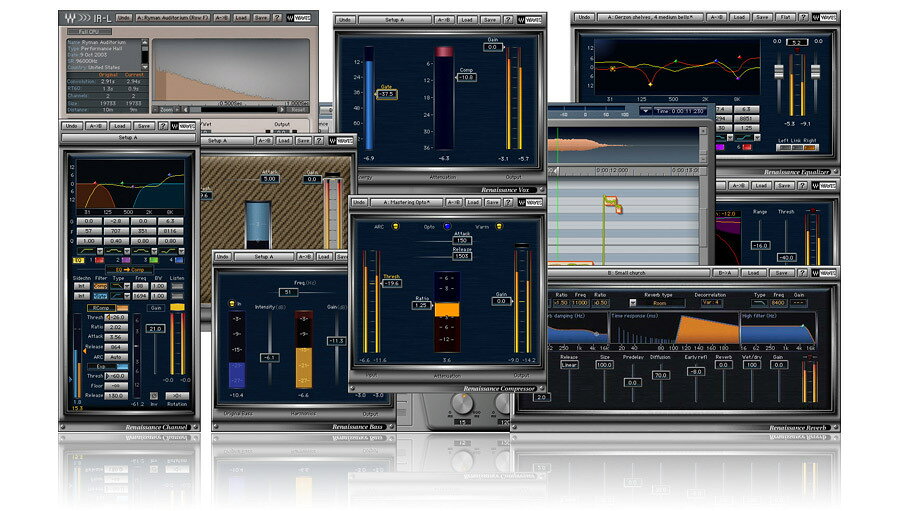Viewport: 900px width, 511px height.
Task: Click Thresh -26.0 field in Renaissance Channel
Action: pos(115,318)
